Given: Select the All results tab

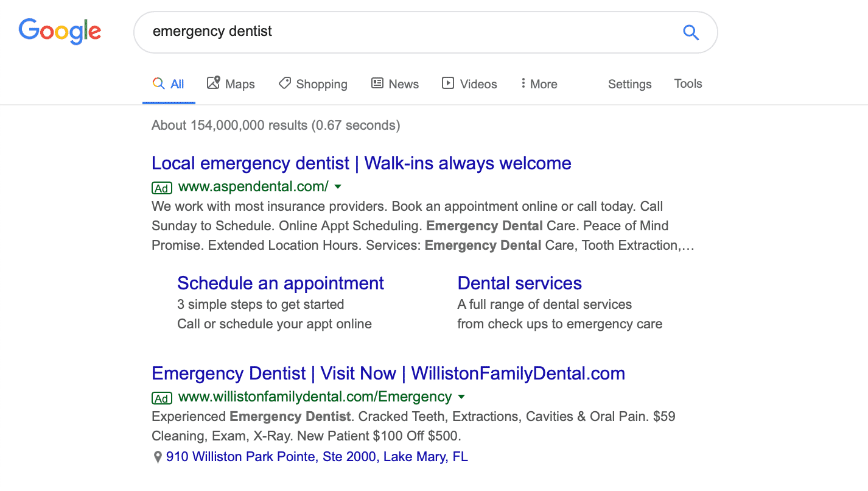Looking at the screenshot, I should point(169,84).
